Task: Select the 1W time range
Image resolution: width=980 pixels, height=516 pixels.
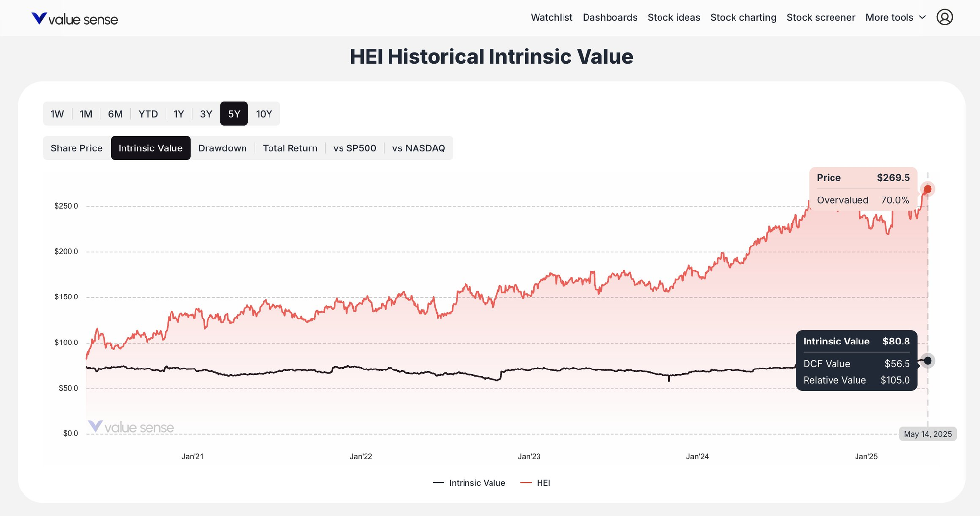Action: point(57,114)
